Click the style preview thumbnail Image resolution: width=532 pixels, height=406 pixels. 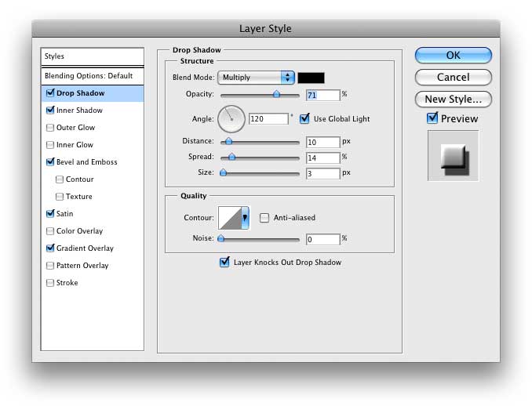pyautogui.click(x=454, y=156)
